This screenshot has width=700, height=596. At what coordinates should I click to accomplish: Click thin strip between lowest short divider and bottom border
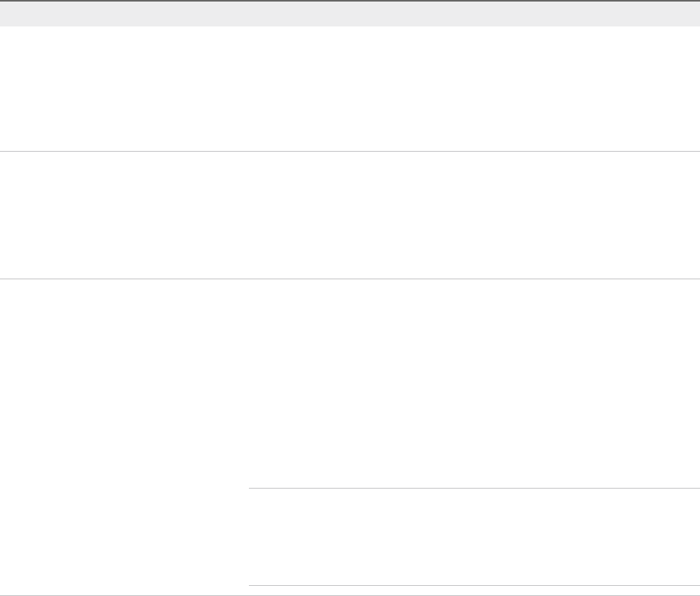473,591
